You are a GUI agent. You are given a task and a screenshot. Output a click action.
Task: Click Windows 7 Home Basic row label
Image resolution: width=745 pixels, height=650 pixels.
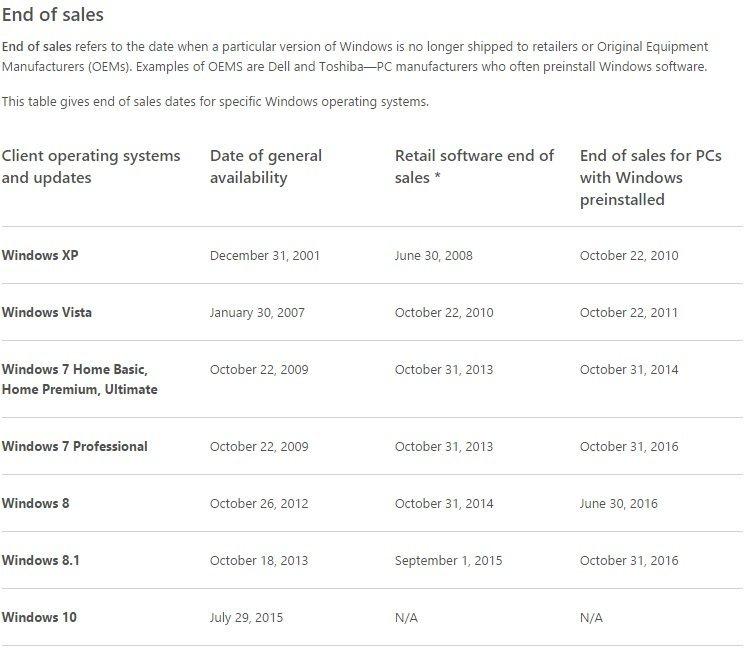tap(80, 379)
